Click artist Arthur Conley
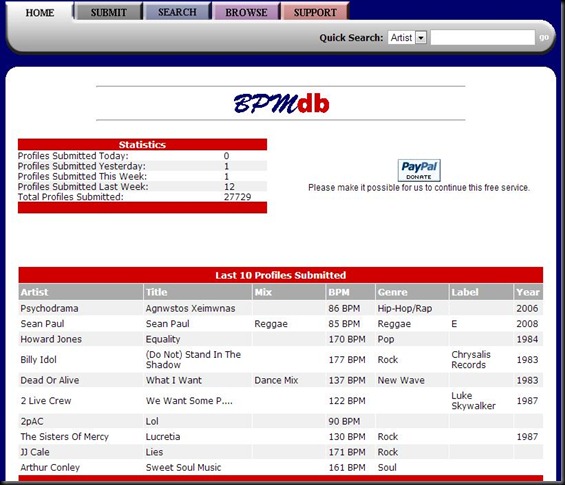This screenshot has width=565, height=485. point(50,467)
